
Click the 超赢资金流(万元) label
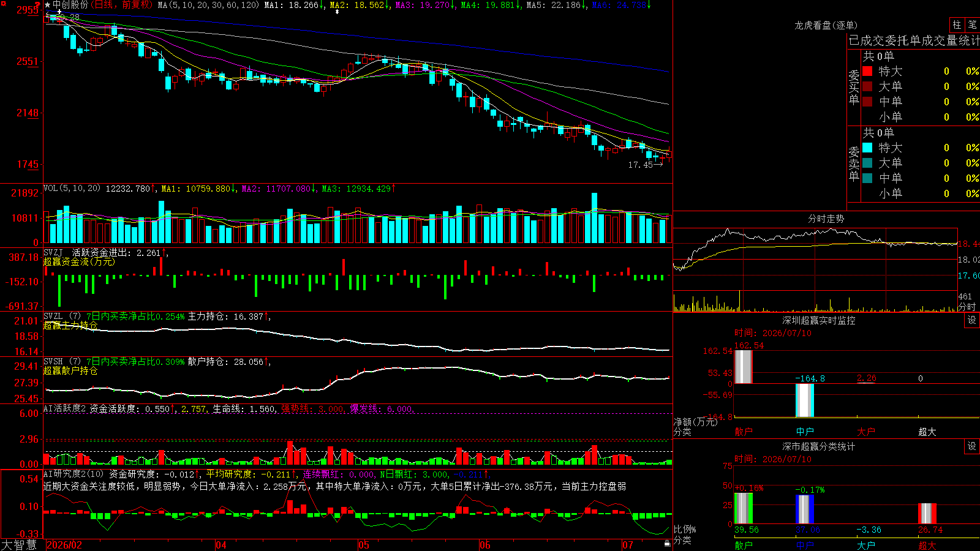click(x=79, y=261)
